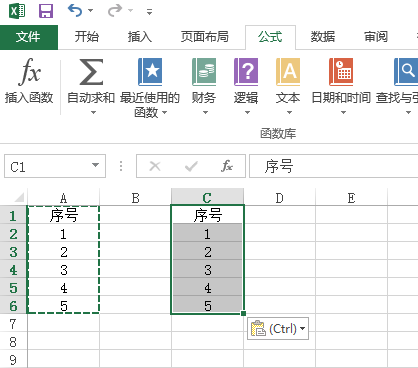Viewport: 418px width, 368px height.
Task: Undo the last action
Action: [75, 11]
